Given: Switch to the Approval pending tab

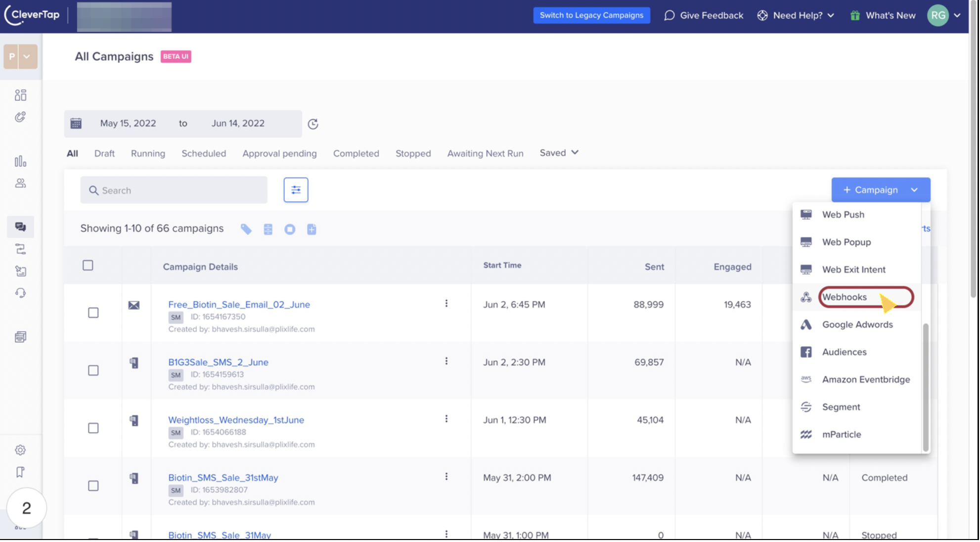Looking at the screenshot, I should (279, 153).
